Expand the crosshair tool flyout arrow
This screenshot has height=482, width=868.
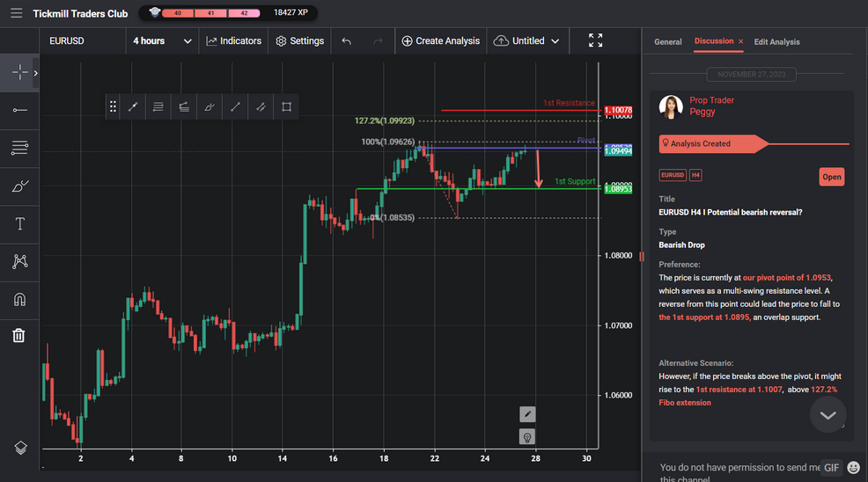[x=36, y=72]
